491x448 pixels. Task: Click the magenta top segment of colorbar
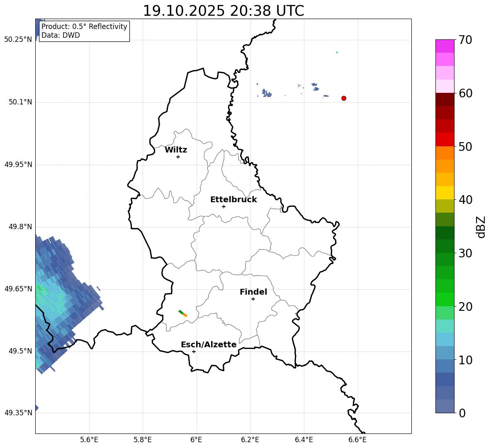coord(445,46)
